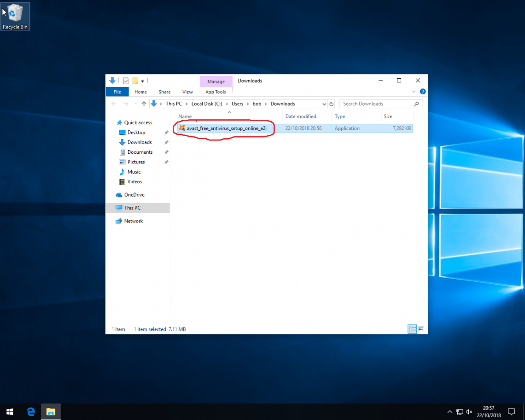Expand the ribbon with the chevron
525x420 pixels.
414,92
